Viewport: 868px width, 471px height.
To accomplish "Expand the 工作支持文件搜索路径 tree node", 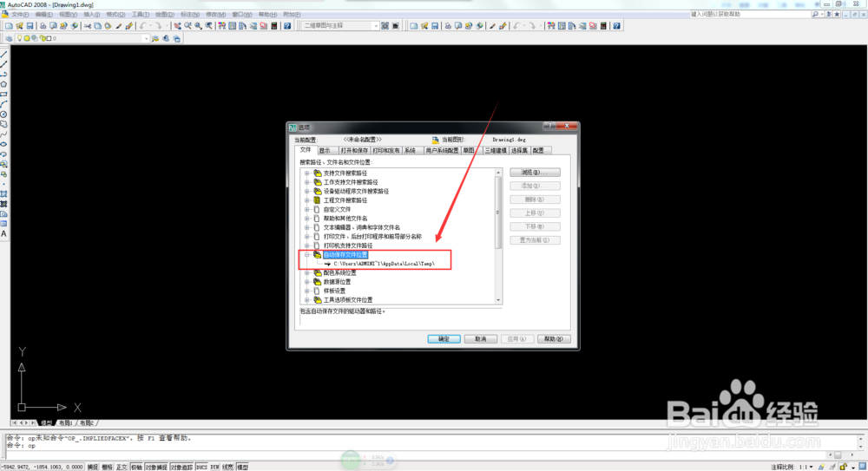I will 307,182.
